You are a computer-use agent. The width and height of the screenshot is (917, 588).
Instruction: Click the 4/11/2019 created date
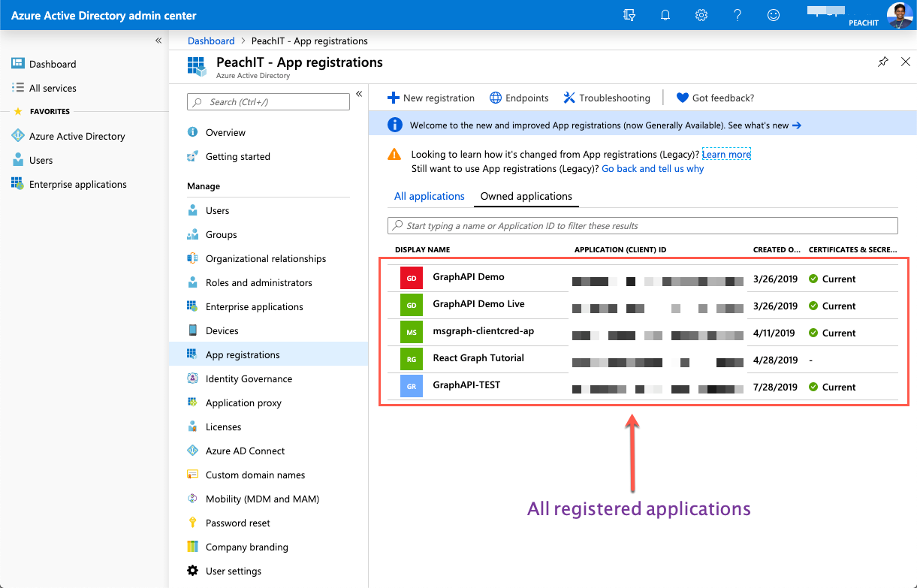pos(774,333)
